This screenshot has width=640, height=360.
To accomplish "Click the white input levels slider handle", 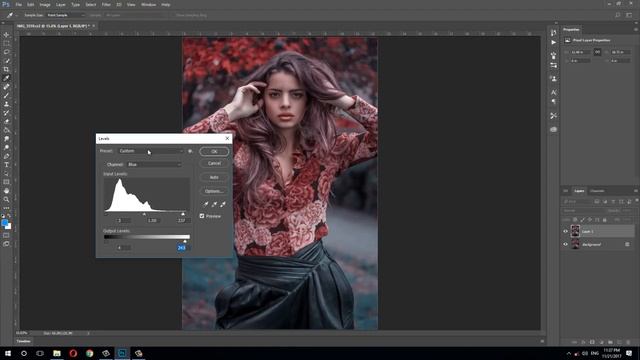I will (183, 214).
